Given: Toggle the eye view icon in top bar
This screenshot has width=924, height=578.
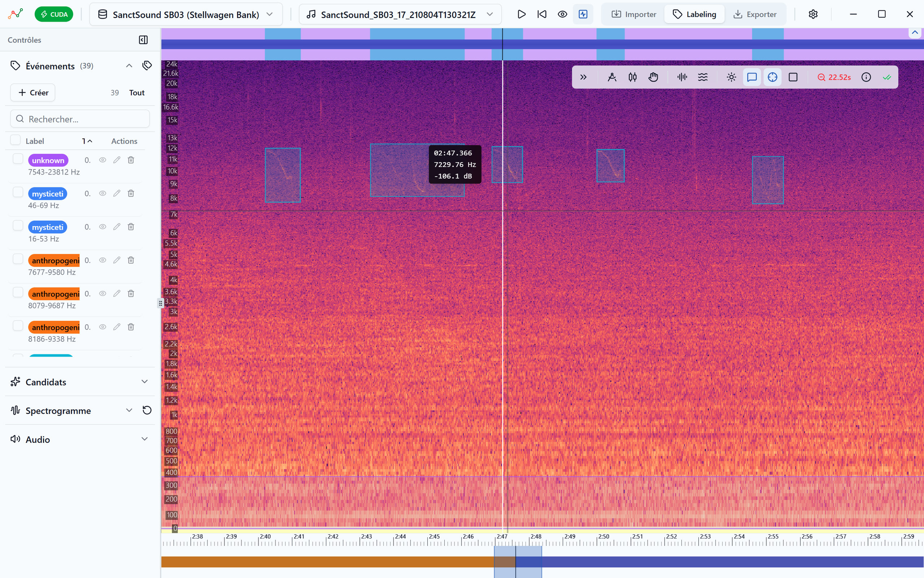Looking at the screenshot, I should [x=562, y=14].
